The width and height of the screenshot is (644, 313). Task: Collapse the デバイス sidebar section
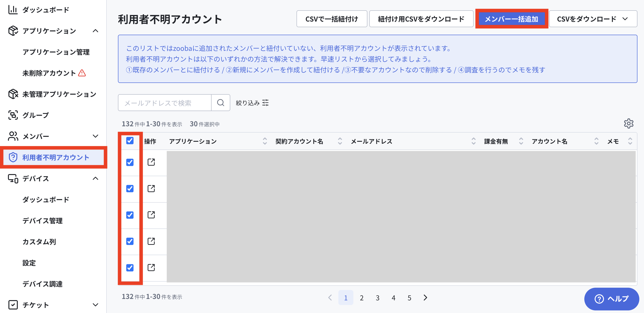(x=95, y=178)
